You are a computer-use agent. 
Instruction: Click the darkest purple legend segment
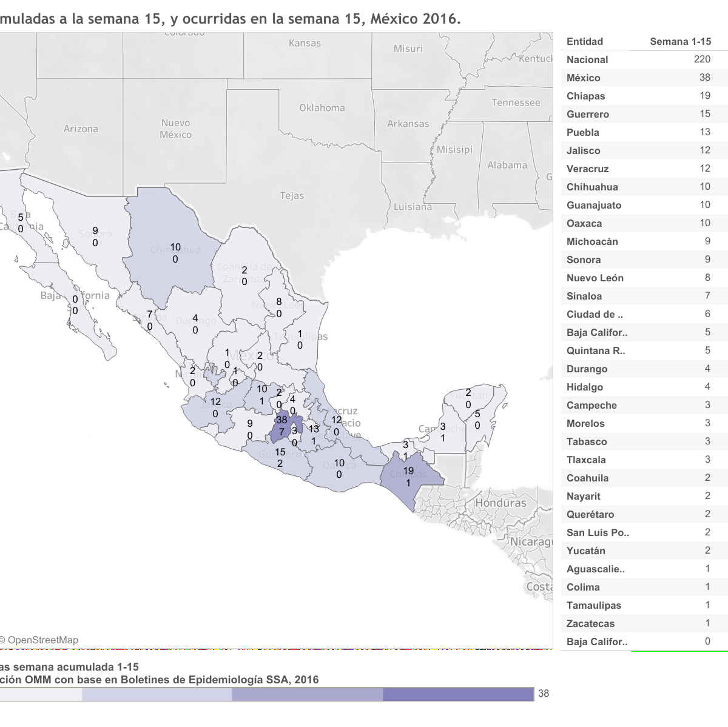tap(458, 694)
